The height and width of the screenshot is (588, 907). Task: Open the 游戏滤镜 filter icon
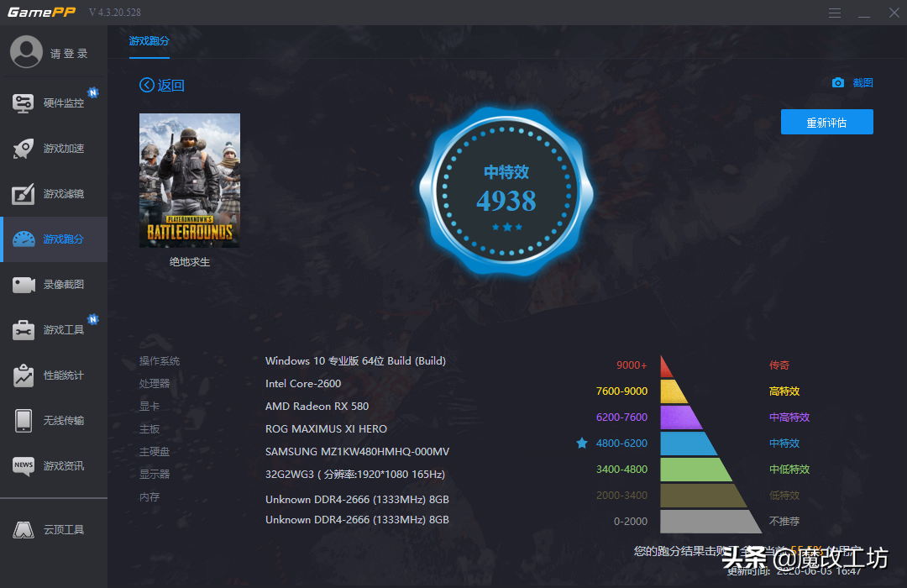24,194
